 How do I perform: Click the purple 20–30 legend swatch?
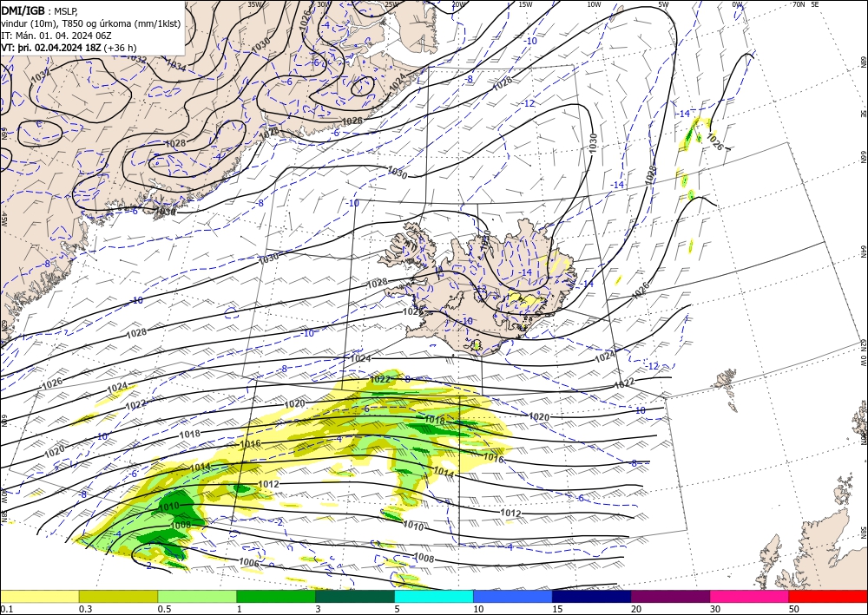(x=670, y=596)
